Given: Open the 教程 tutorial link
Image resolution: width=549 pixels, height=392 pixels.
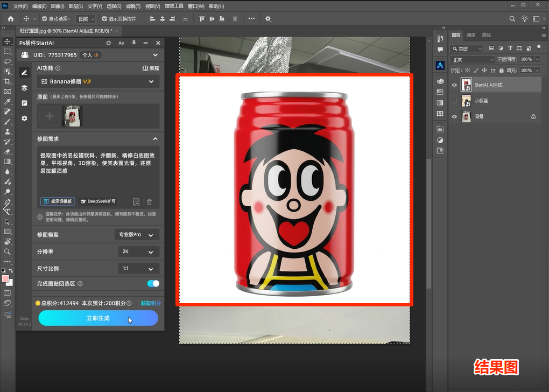Looking at the screenshot, I should click(x=151, y=68).
